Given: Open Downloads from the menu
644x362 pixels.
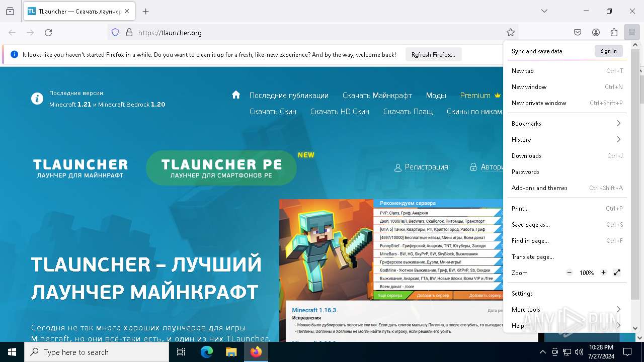Looking at the screenshot, I should (x=567, y=156).
